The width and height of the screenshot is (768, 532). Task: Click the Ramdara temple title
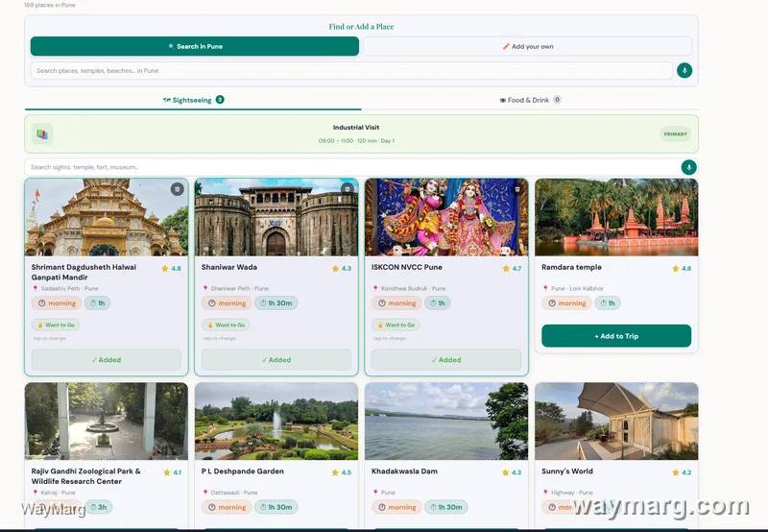[x=571, y=268]
